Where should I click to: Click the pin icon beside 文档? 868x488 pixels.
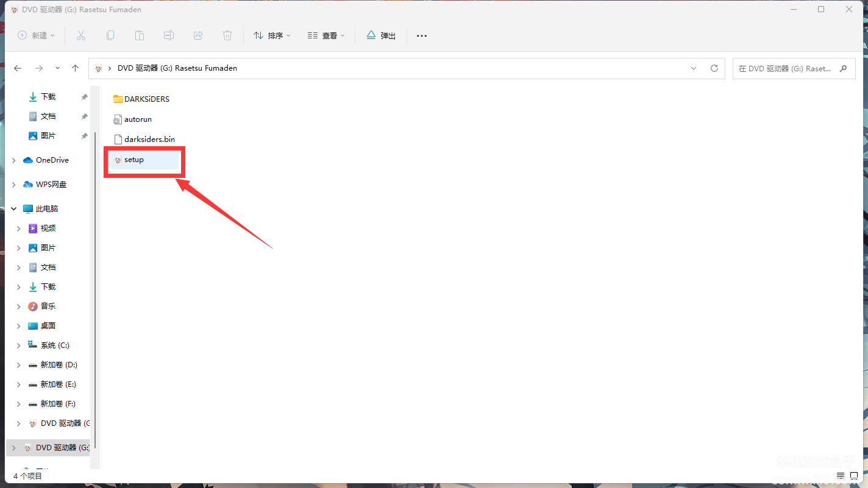click(84, 117)
